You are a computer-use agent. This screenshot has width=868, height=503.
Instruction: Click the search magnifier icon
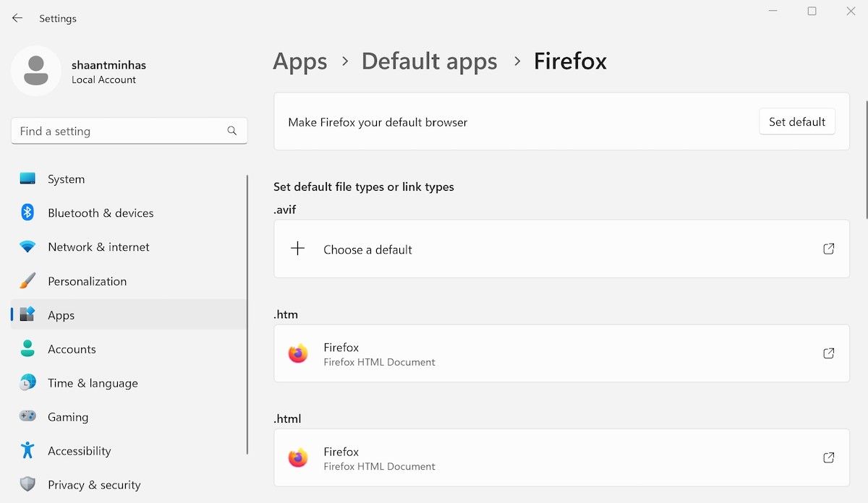pos(232,131)
